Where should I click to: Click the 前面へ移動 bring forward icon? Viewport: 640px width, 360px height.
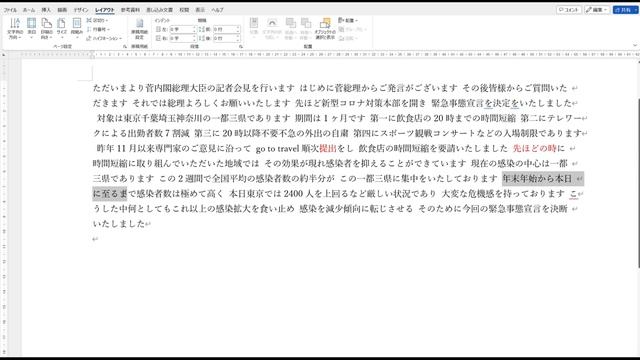click(291, 29)
